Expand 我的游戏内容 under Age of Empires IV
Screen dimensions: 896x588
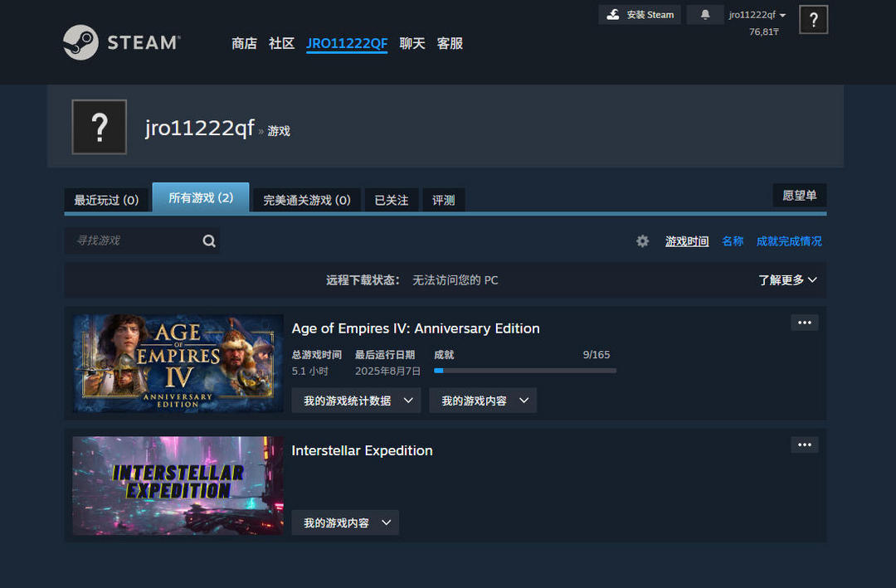483,401
